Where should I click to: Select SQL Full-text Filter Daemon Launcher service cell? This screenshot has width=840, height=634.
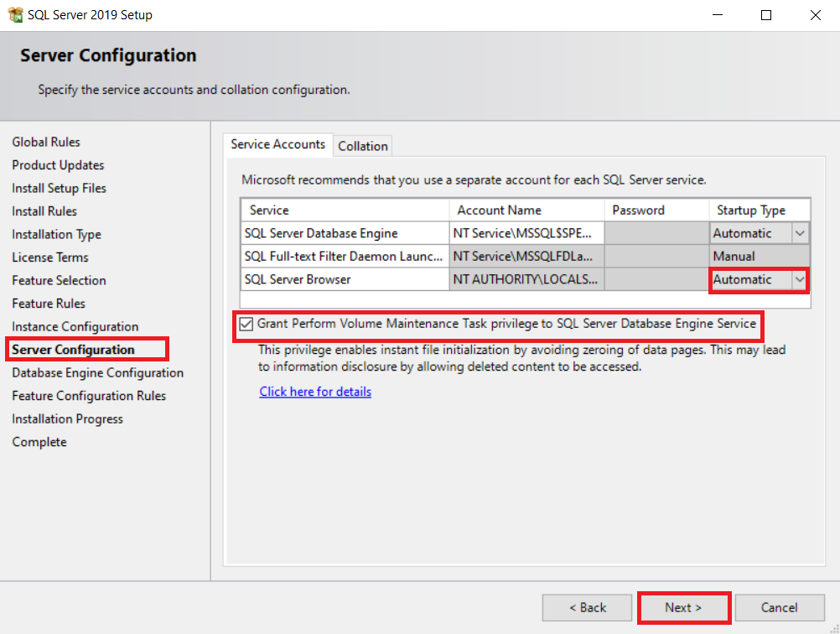345,256
